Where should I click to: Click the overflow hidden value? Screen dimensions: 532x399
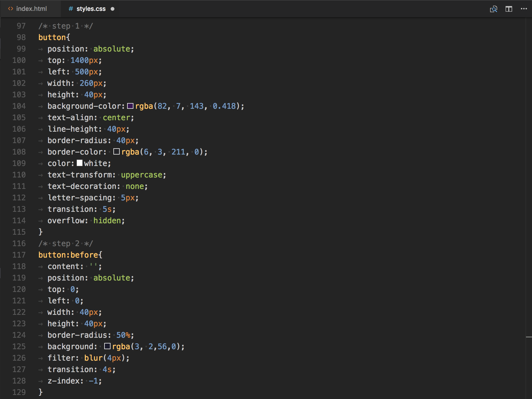[x=107, y=221]
